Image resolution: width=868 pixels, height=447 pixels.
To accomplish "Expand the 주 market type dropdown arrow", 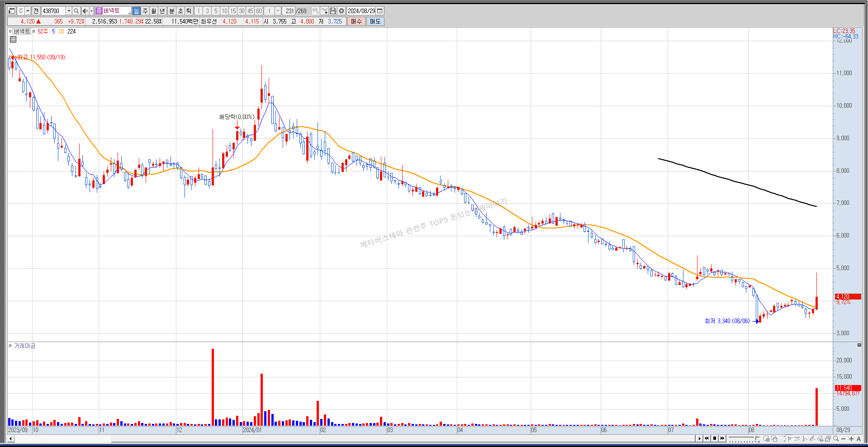I will point(28,11).
